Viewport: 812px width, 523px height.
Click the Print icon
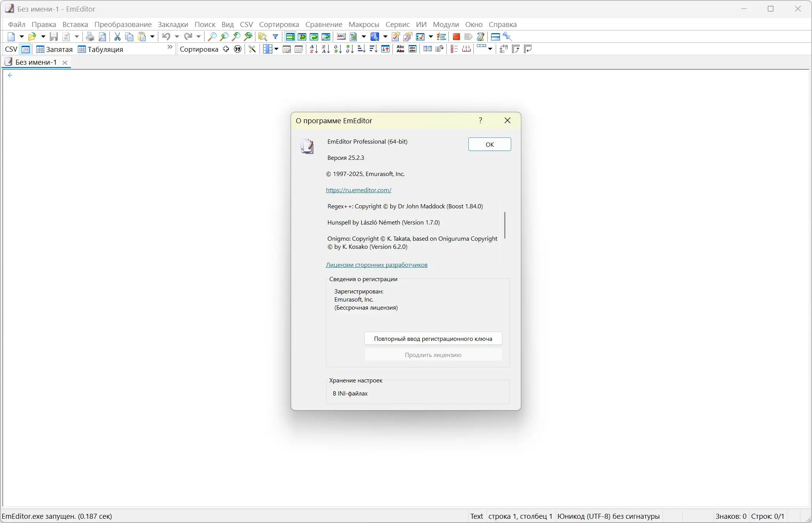90,37
